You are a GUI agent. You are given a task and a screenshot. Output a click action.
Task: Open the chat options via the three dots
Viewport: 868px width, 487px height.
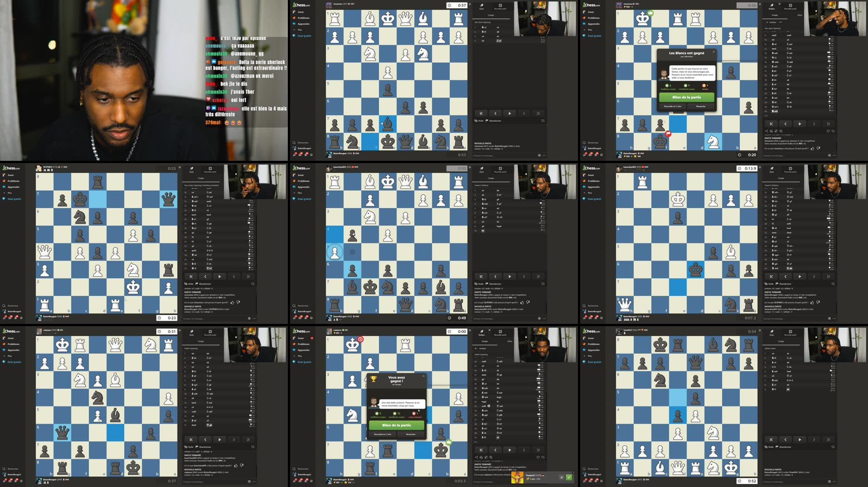click(544, 155)
